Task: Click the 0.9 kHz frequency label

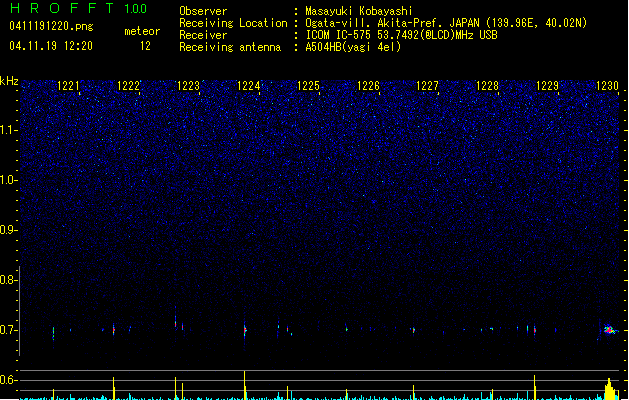Action: click(8, 230)
